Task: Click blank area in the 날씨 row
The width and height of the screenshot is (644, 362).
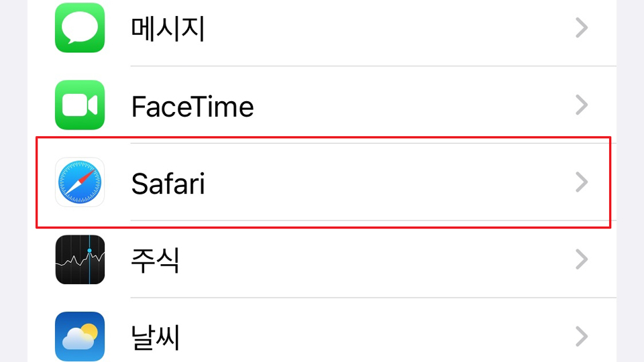Action: pos(376,336)
